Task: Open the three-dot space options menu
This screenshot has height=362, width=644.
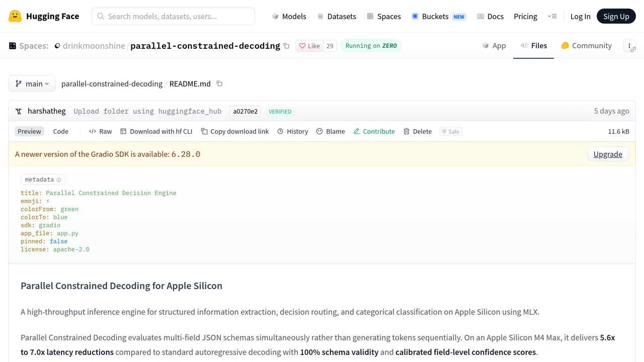Action: click(629, 46)
